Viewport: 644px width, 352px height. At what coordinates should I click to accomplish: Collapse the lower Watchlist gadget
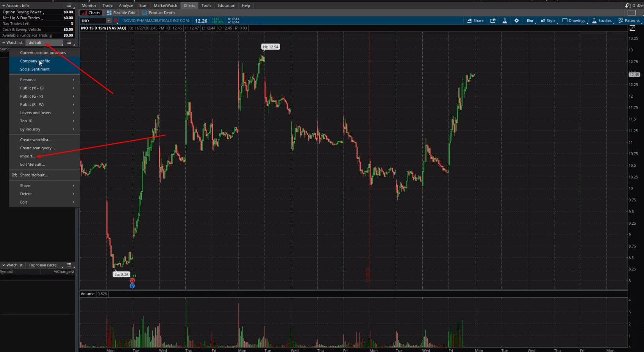4,265
